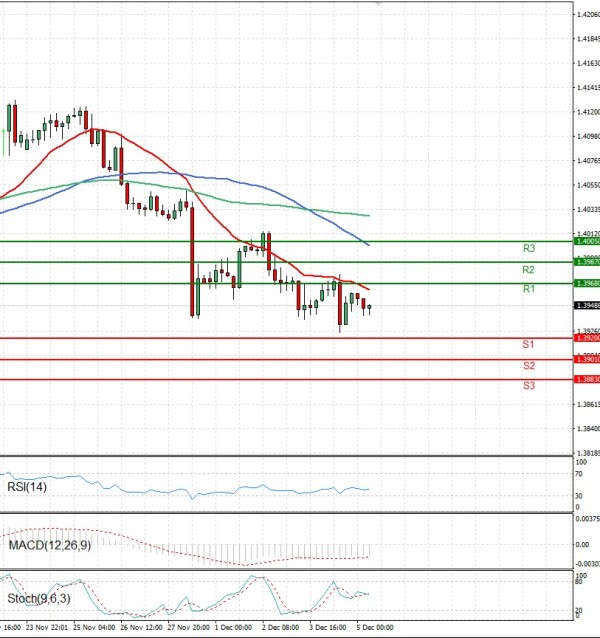Click the 1.4005 green price tag
The width and height of the screenshot is (600, 638).
(x=587, y=241)
